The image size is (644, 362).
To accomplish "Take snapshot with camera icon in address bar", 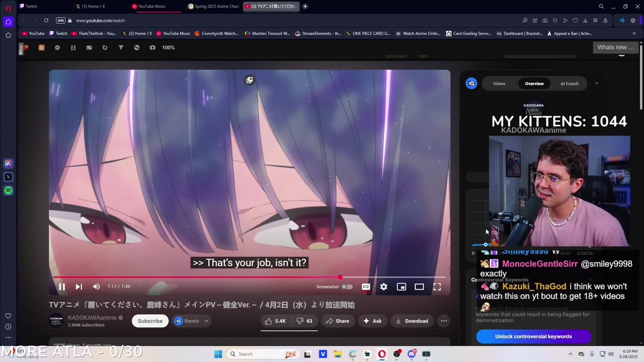I will 545,21.
